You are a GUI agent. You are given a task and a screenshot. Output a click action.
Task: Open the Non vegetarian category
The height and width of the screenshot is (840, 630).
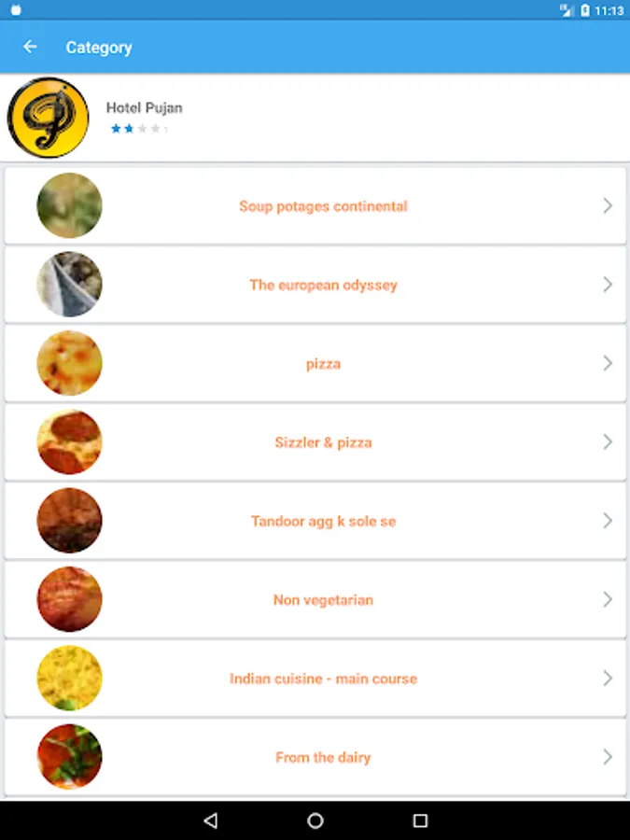coord(323,600)
